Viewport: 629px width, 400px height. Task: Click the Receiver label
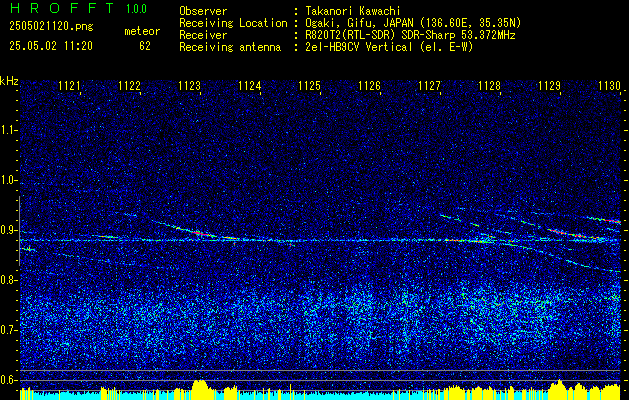click(x=203, y=35)
